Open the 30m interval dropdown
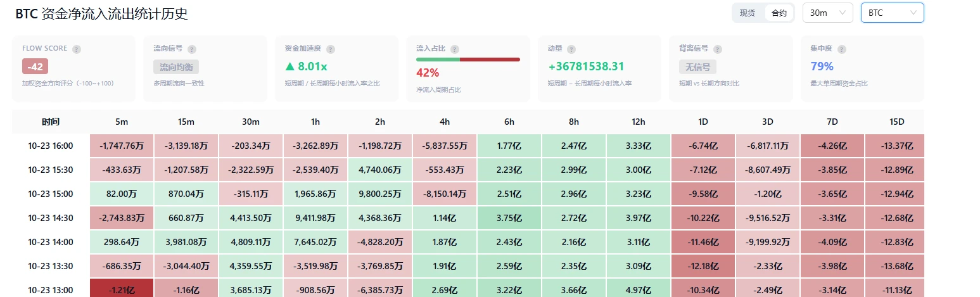980x297 pixels. 827,13
